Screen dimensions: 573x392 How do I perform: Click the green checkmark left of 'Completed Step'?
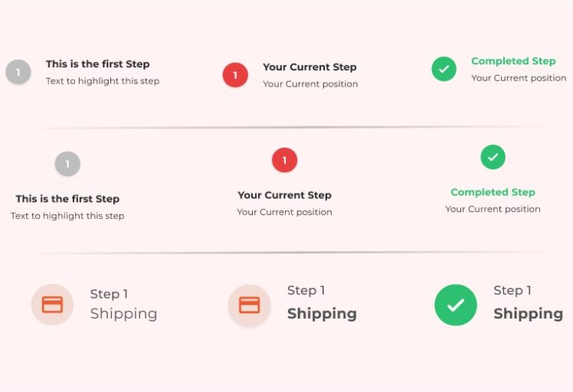pyautogui.click(x=444, y=69)
